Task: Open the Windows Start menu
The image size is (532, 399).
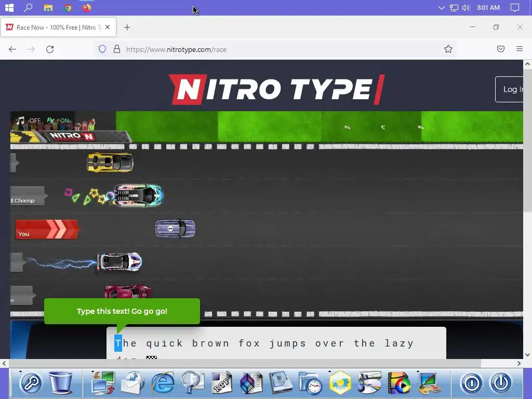Action: point(9,7)
